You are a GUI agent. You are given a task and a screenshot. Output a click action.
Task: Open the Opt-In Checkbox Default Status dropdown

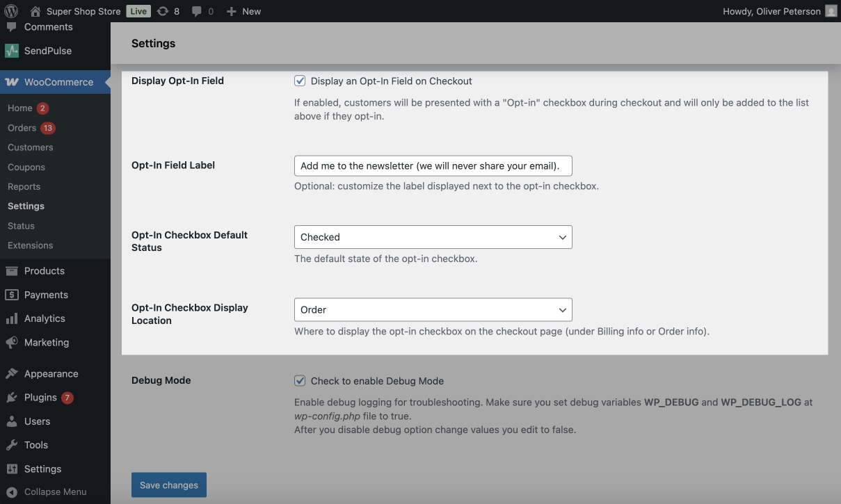pos(433,237)
